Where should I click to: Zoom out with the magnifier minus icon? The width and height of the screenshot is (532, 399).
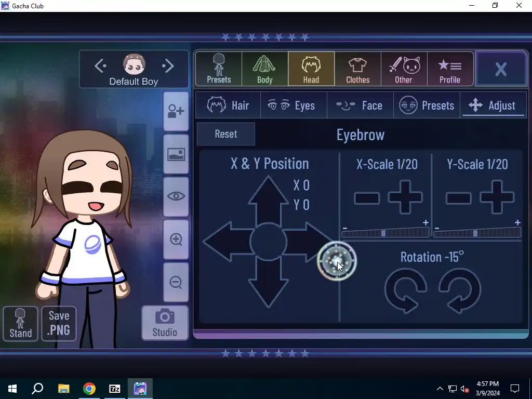(176, 282)
